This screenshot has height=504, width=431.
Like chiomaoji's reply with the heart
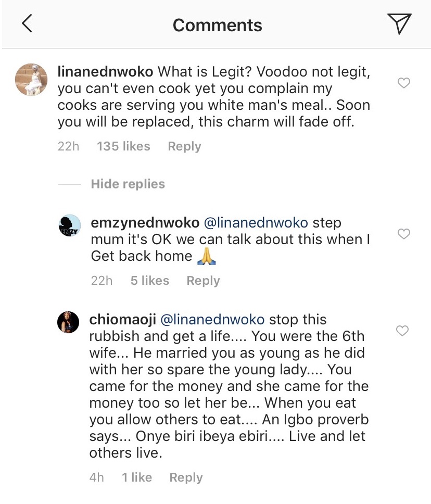point(403,331)
